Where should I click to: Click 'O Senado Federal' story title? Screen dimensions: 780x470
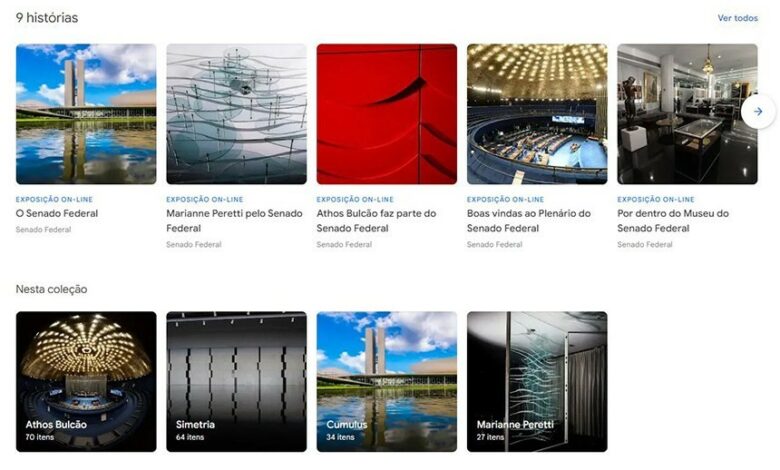tap(57, 213)
